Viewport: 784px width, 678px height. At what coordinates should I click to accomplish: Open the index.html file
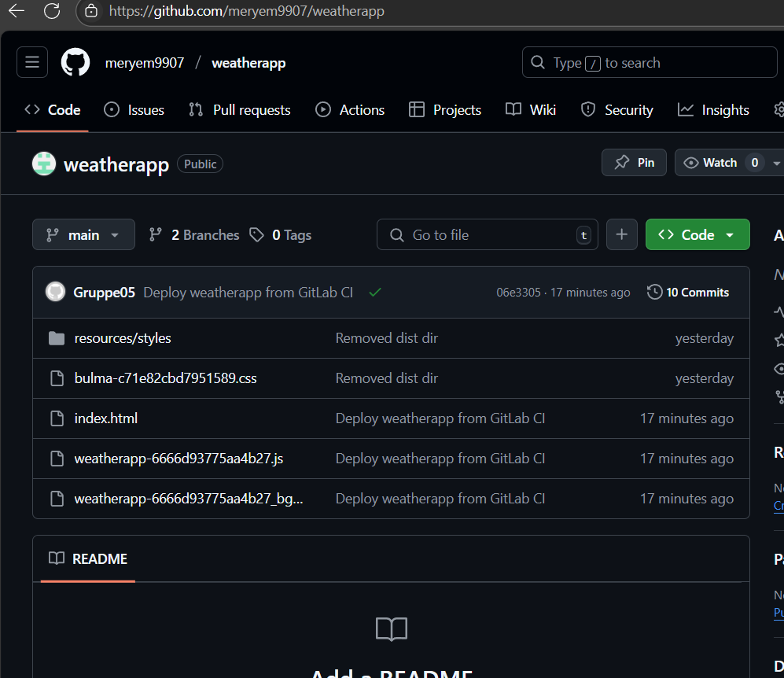tap(106, 418)
